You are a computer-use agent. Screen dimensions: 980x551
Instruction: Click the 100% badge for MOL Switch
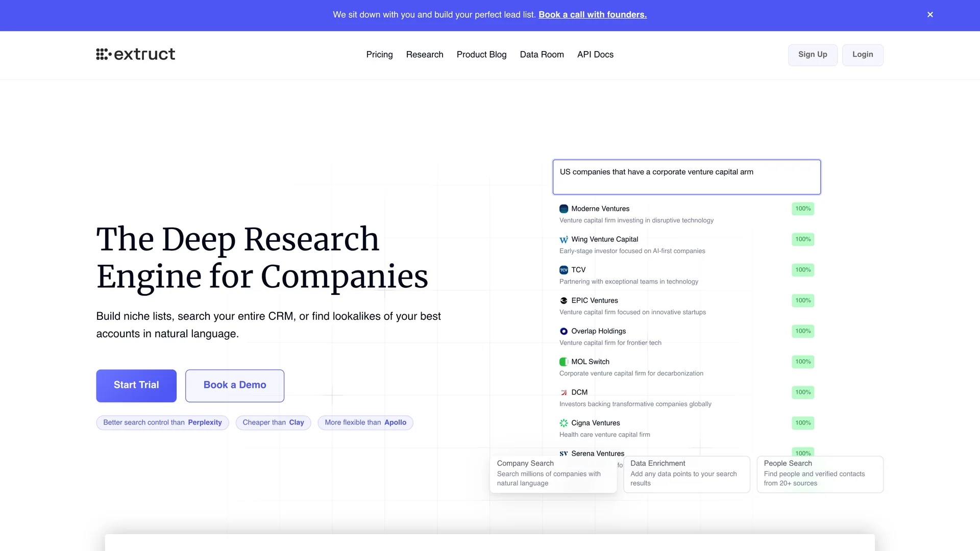(x=803, y=362)
